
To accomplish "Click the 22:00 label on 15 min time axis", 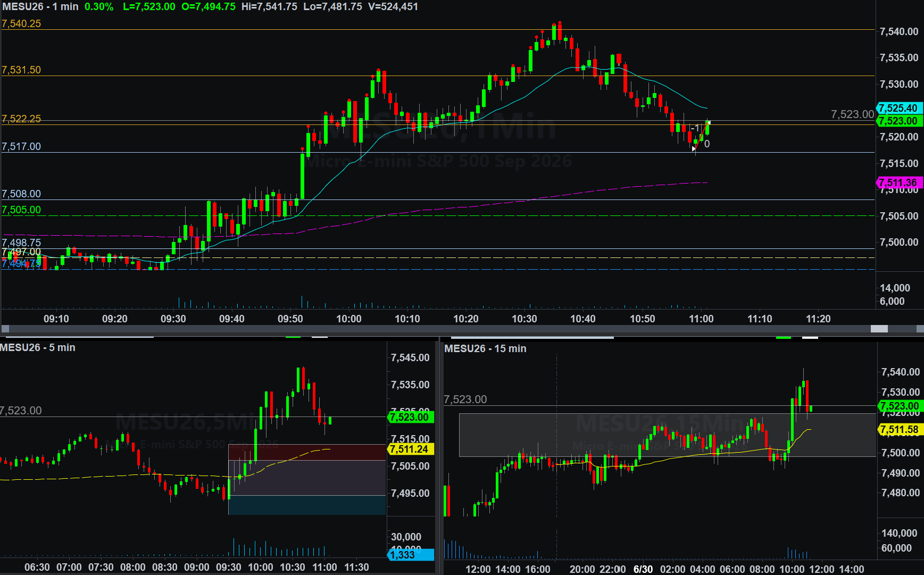I will pos(613,569).
